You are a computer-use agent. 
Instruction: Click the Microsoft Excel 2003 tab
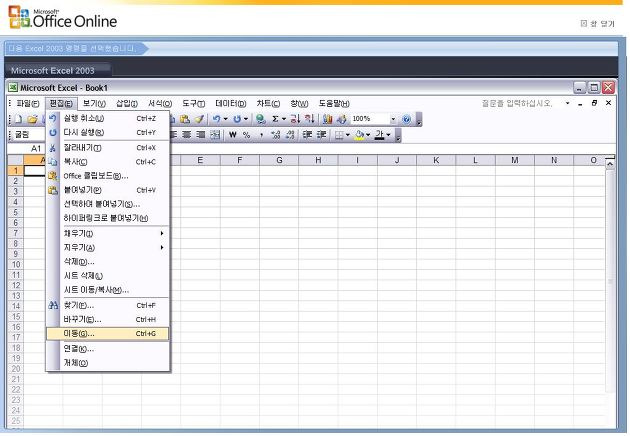(x=56, y=70)
